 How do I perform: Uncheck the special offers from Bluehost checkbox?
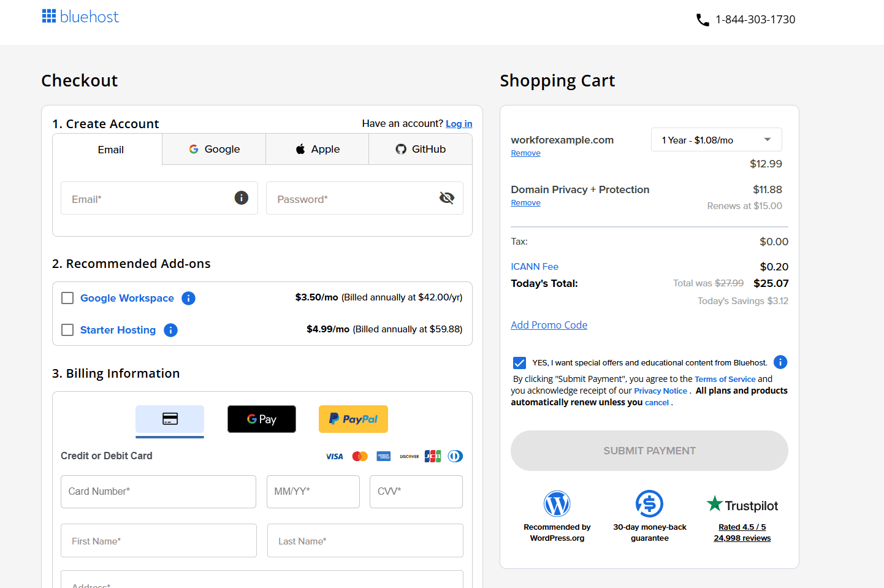click(519, 362)
